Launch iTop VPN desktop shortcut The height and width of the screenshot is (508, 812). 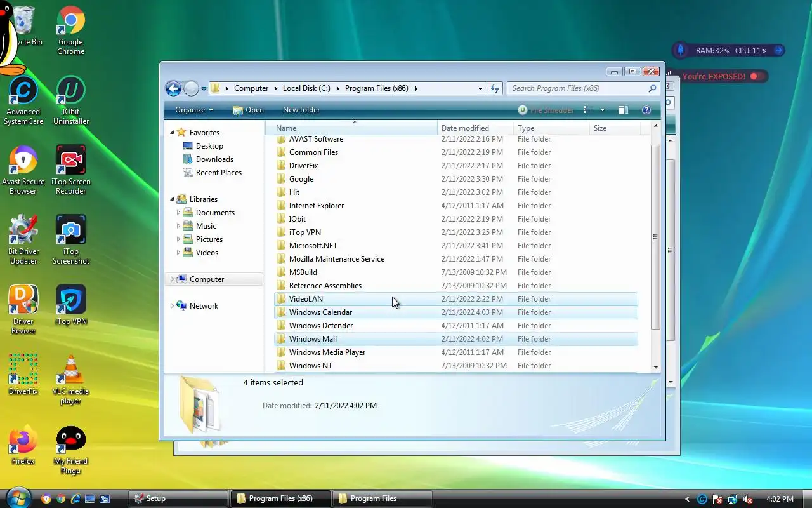[x=70, y=305]
